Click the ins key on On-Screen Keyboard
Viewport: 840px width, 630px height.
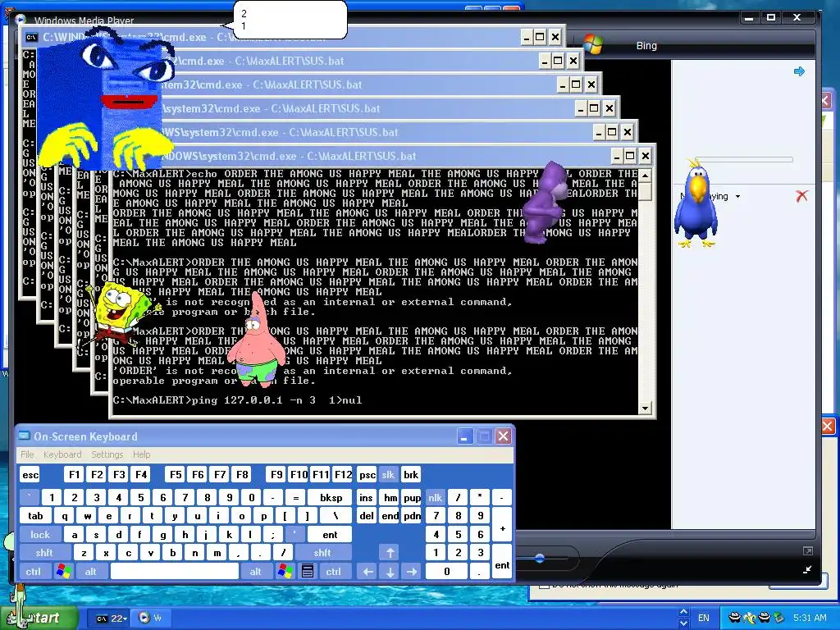click(x=366, y=498)
